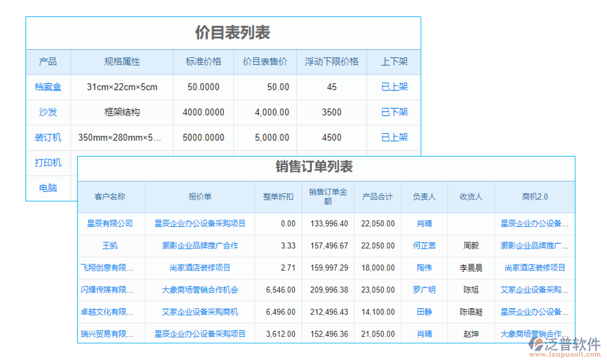The height and width of the screenshot is (364, 607).
Task: Open the 尚家酒店装修项目 quote
Action: tap(200, 268)
